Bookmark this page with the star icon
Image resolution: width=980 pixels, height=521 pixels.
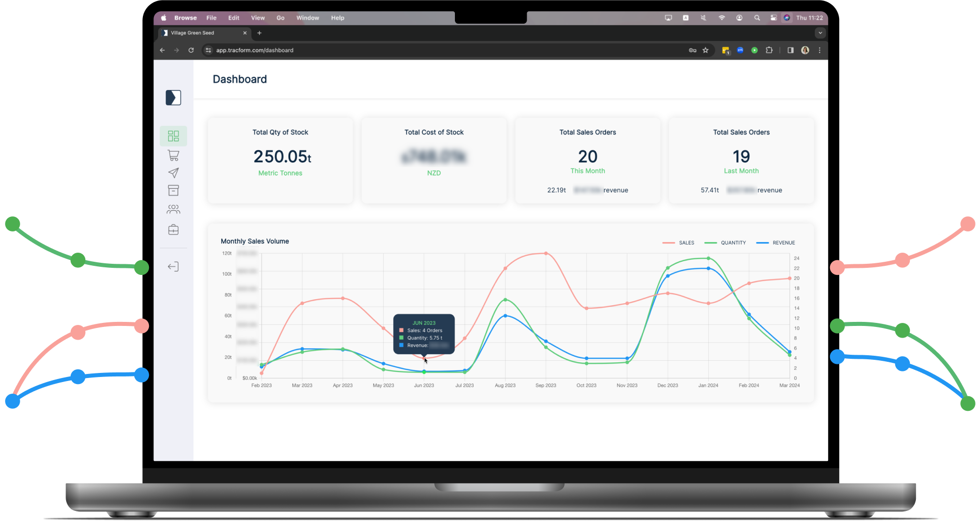[705, 50]
